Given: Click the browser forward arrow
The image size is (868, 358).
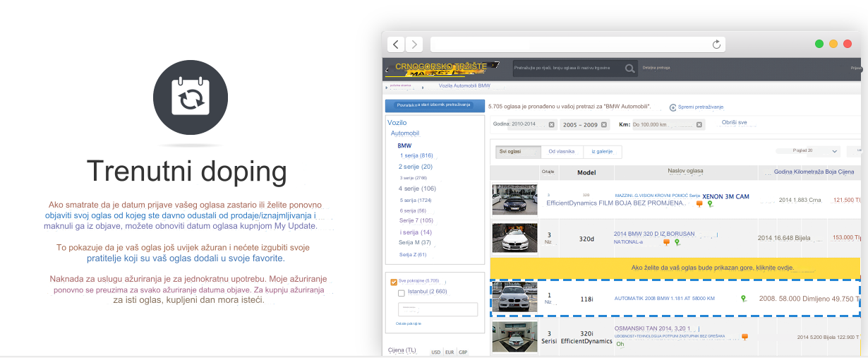Looking at the screenshot, I should 414,44.
